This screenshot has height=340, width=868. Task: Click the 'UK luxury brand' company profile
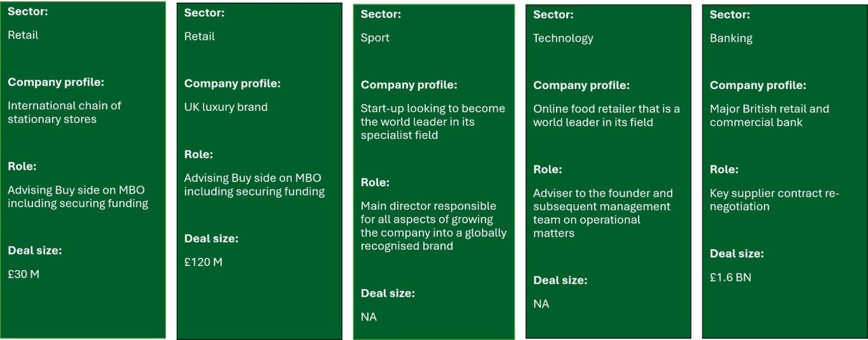226,107
